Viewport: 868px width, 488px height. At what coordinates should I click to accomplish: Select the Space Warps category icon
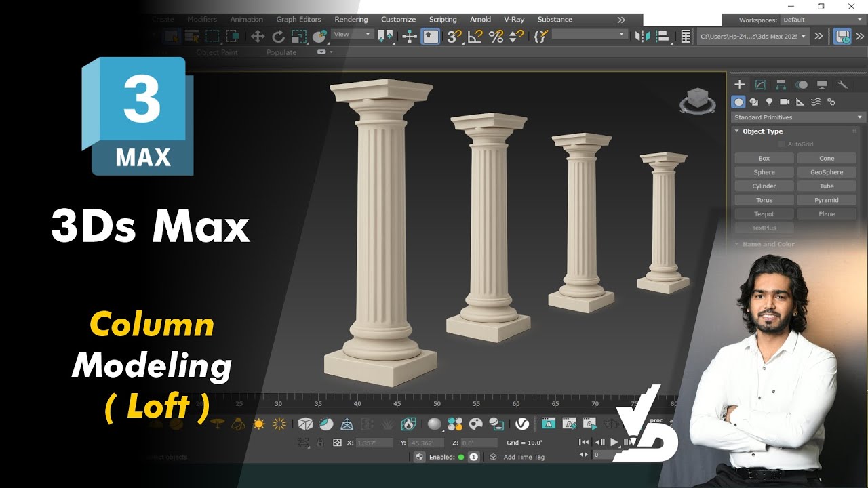816,102
